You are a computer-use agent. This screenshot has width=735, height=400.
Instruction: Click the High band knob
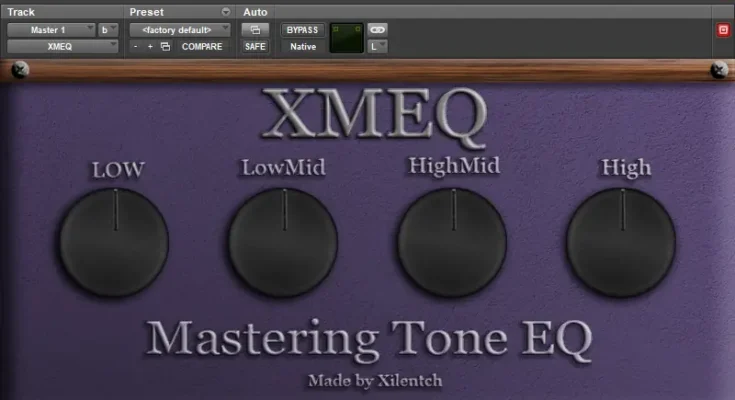tap(622, 242)
